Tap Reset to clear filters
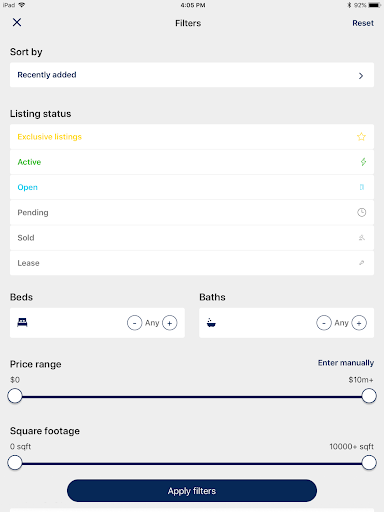 [363, 23]
